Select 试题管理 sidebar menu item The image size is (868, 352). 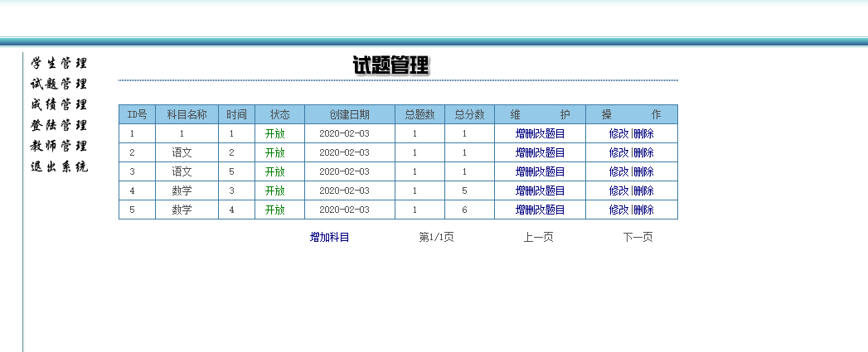pos(59,84)
